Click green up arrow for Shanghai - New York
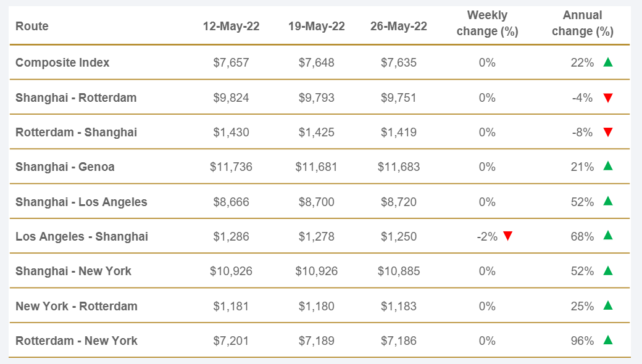Image resolution: width=642 pixels, height=364 pixels. click(608, 270)
